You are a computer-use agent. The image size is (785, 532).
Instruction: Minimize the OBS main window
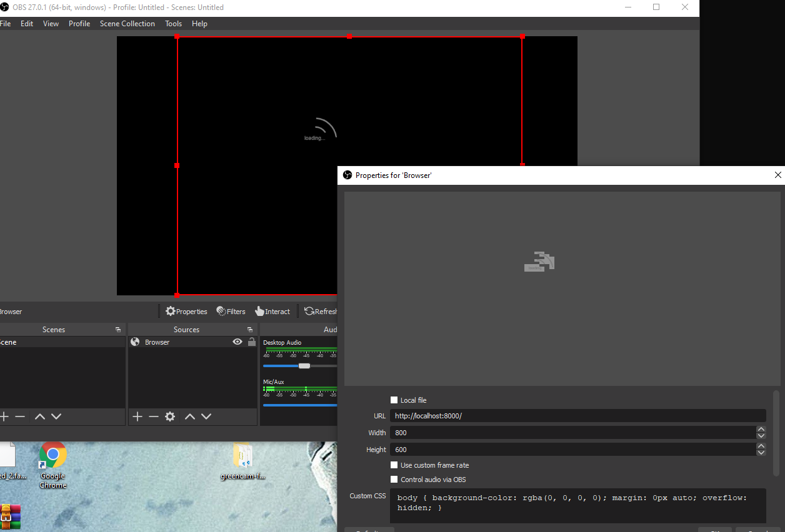[x=627, y=7]
